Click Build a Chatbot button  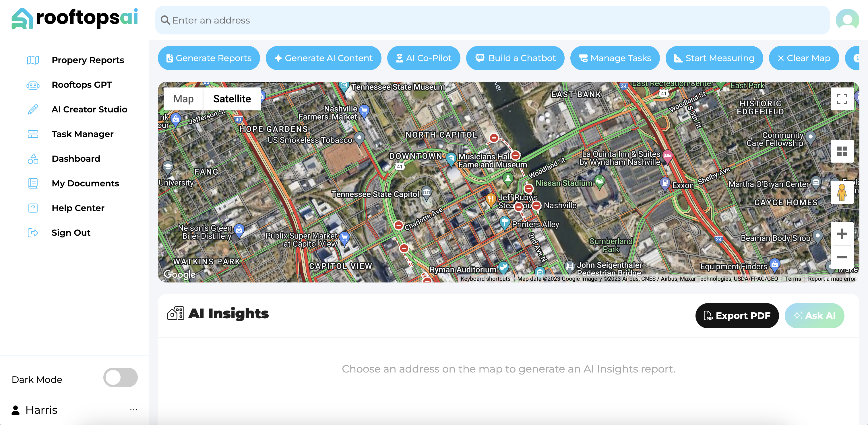click(515, 58)
